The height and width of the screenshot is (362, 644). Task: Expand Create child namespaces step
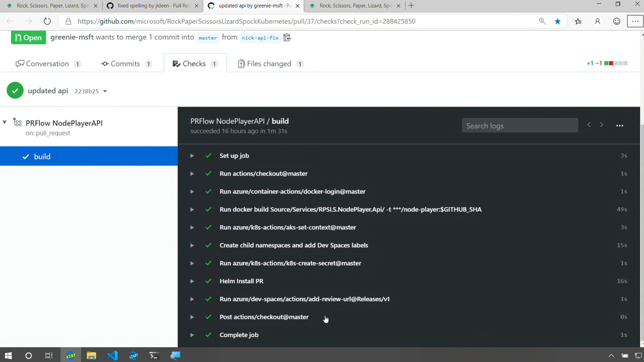coord(192,245)
